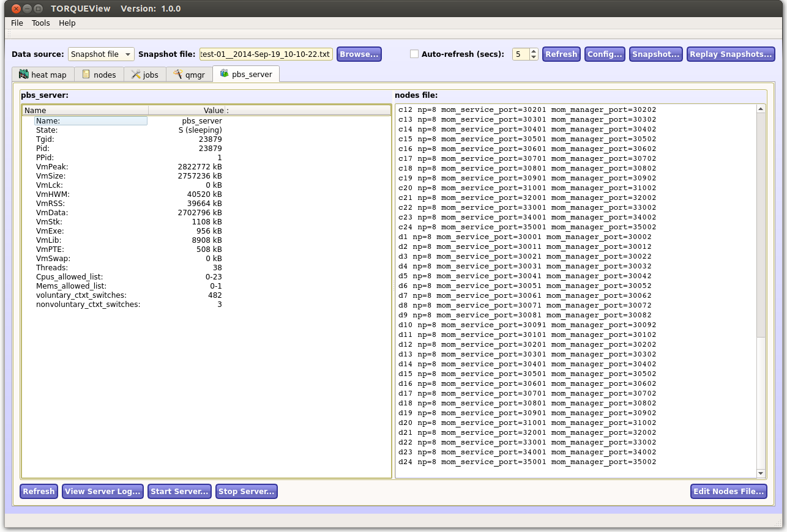Select the VmSize: row
787x532 pixels.
(207, 176)
